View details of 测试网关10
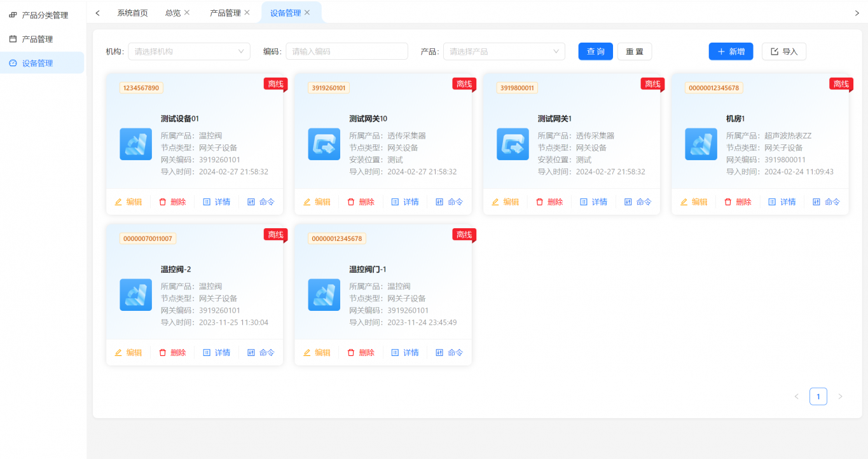The height and width of the screenshot is (459, 868). tap(405, 202)
